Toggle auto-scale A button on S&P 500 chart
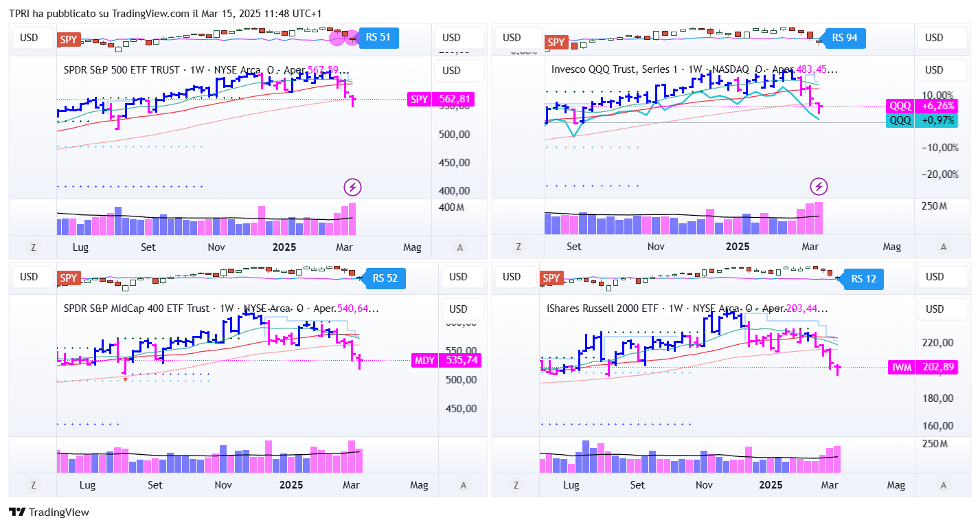Viewport: 980px width, 527px height. click(460, 247)
